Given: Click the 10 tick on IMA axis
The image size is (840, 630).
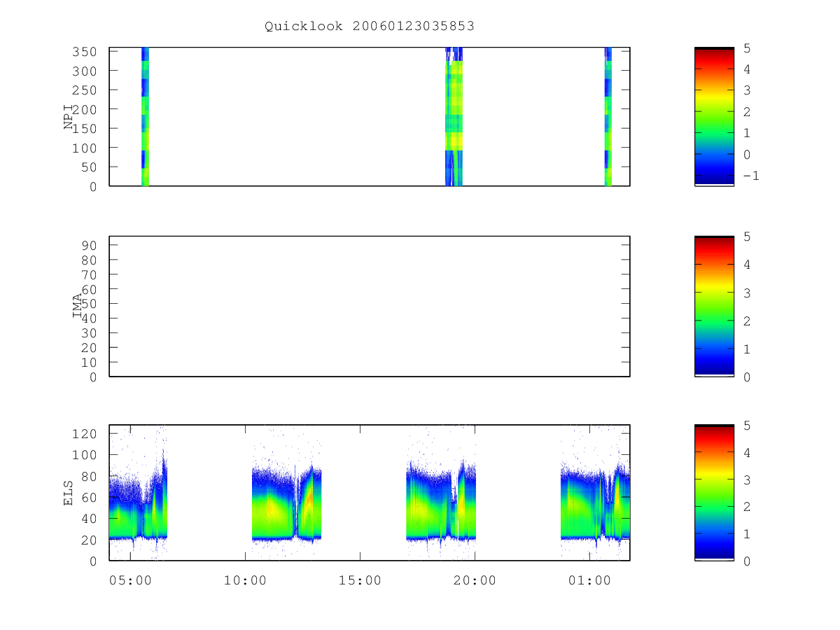Looking at the screenshot, I should [90, 362].
